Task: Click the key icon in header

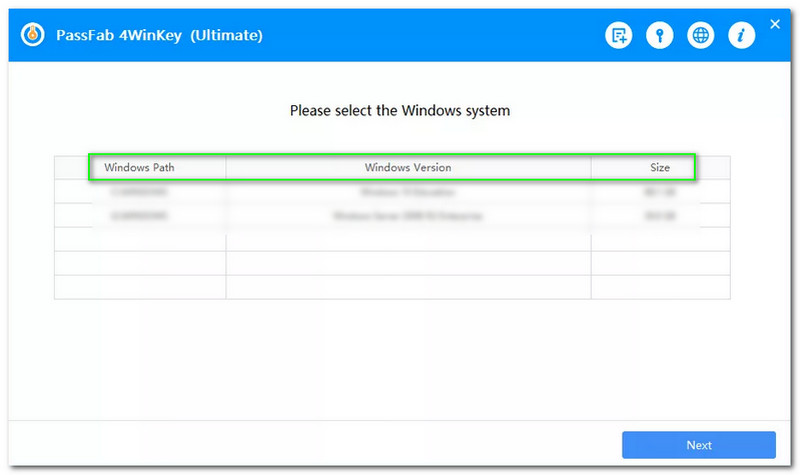Action: click(659, 35)
